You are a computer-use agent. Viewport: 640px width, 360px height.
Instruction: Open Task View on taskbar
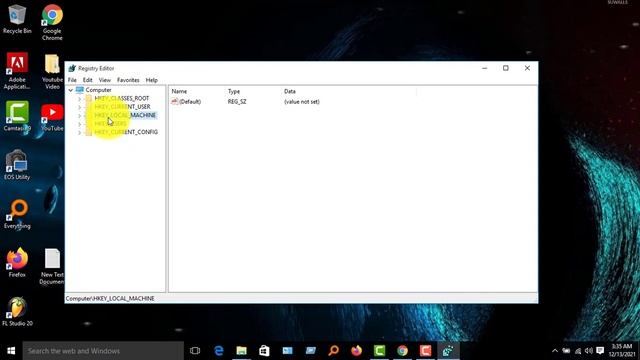pos(195,351)
